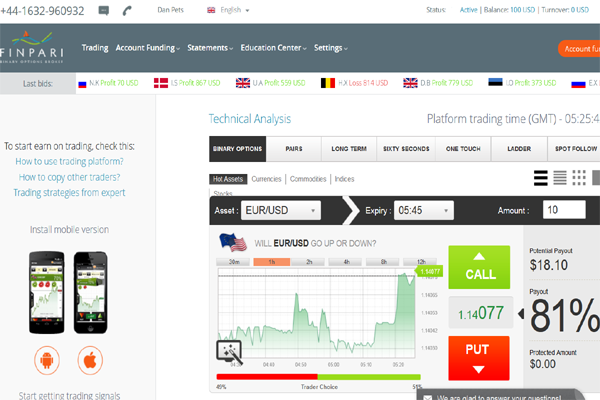Click the Finpari logo
The width and height of the screenshot is (600, 400).
pos(31,47)
